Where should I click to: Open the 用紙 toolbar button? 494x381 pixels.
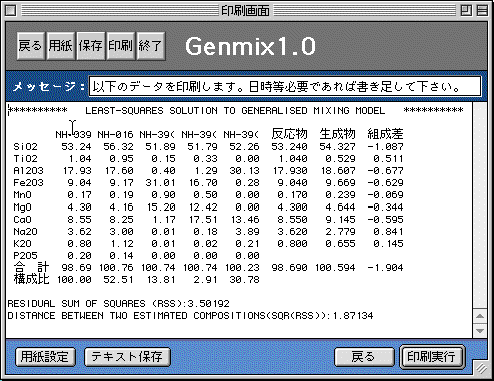click(61, 46)
